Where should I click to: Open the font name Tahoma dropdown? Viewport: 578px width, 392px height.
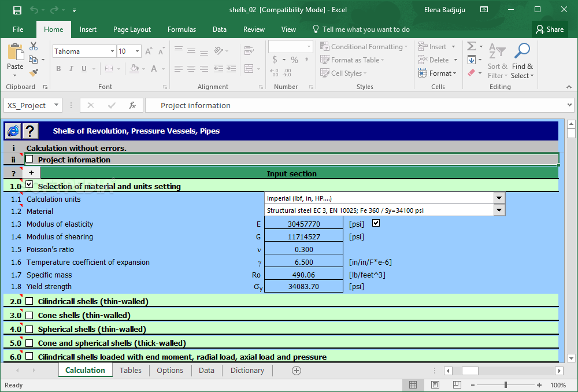pyautogui.click(x=112, y=51)
